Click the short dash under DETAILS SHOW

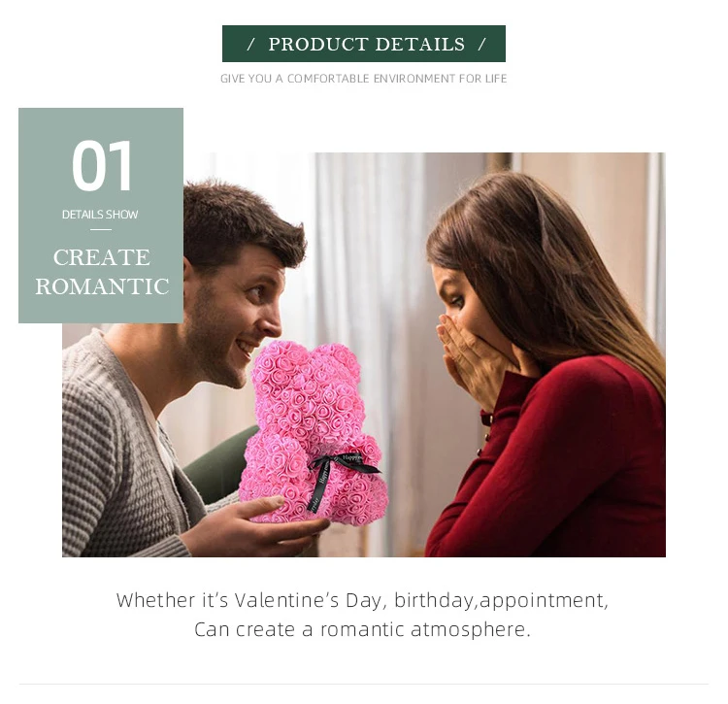101,229
